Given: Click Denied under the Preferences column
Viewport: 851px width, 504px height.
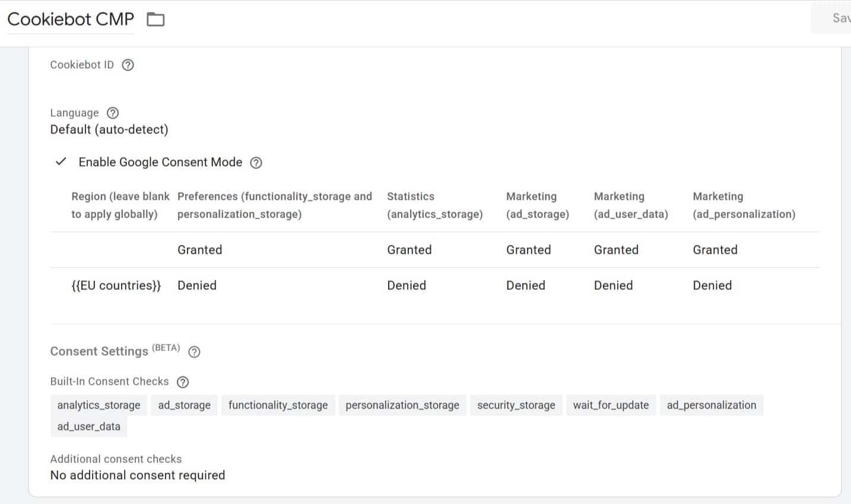Looking at the screenshot, I should click(x=197, y=285).
